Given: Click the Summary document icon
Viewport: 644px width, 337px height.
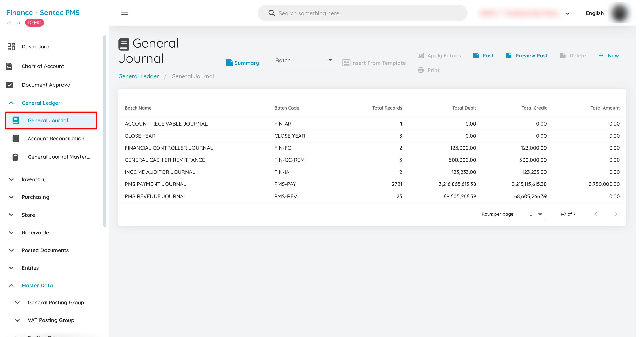Looking at the screenshot, I should [x=229, y=63].
